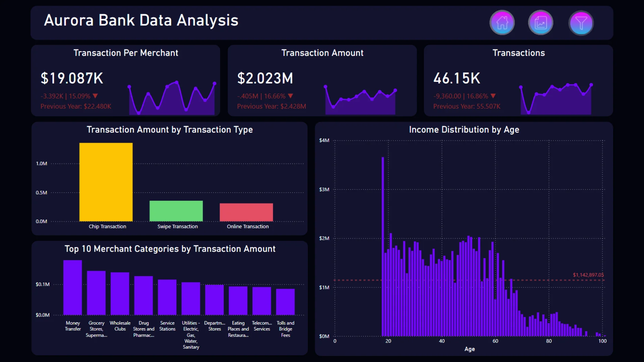Click the Service Stations axis label
The height and width of the screenshot is (362, 644).
(167, 326)
